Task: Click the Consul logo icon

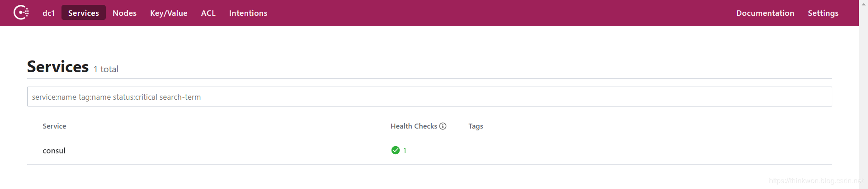Action: 21,13
